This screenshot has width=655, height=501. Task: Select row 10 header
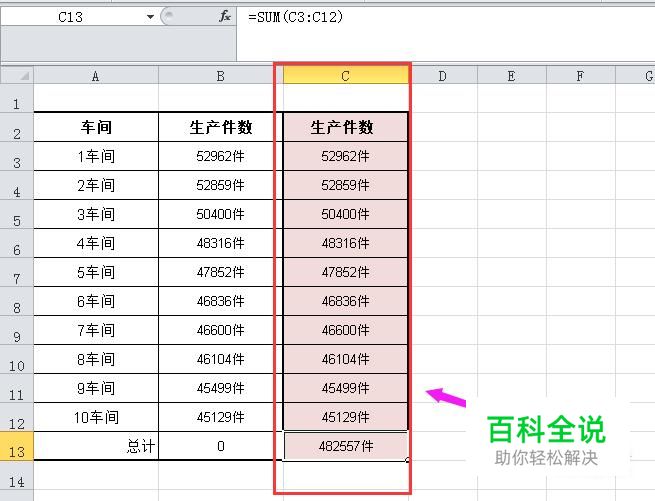point(17,359)
